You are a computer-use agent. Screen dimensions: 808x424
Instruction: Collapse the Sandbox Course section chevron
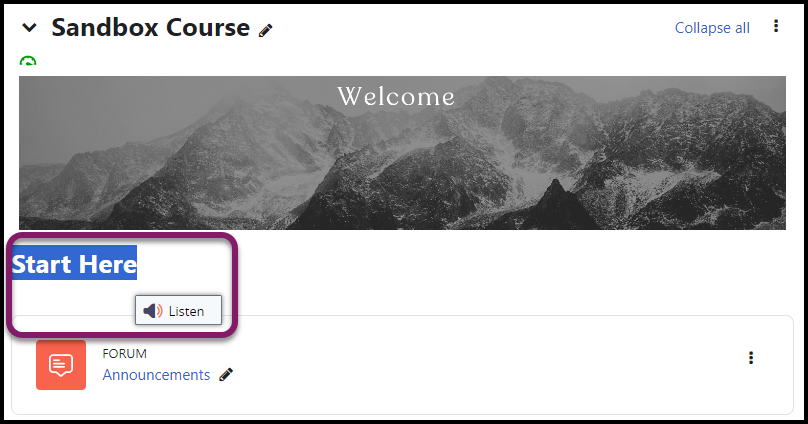(x=29, y=28)
